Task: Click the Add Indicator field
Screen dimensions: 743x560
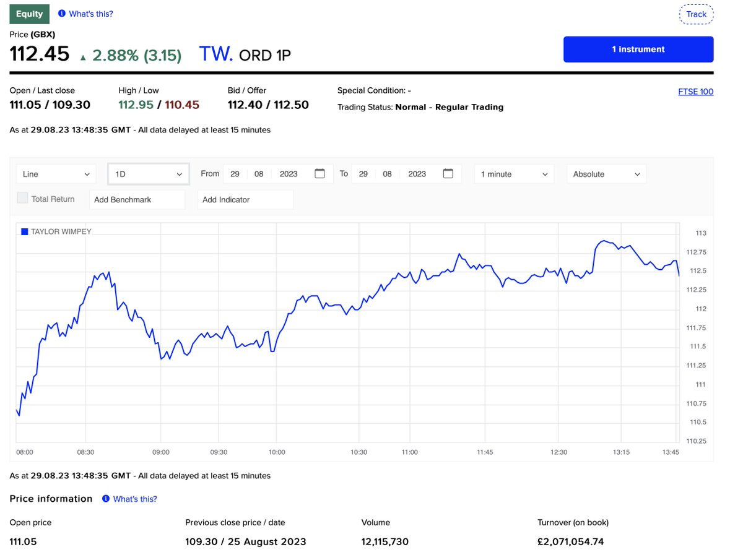Action: click(x=245, y=200)
